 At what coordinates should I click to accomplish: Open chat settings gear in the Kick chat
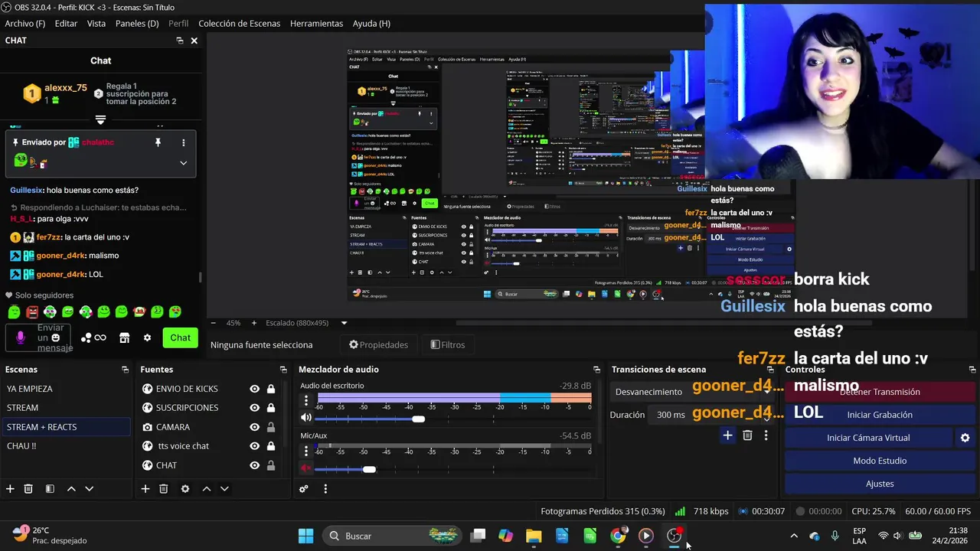click(x=147, y=337)
